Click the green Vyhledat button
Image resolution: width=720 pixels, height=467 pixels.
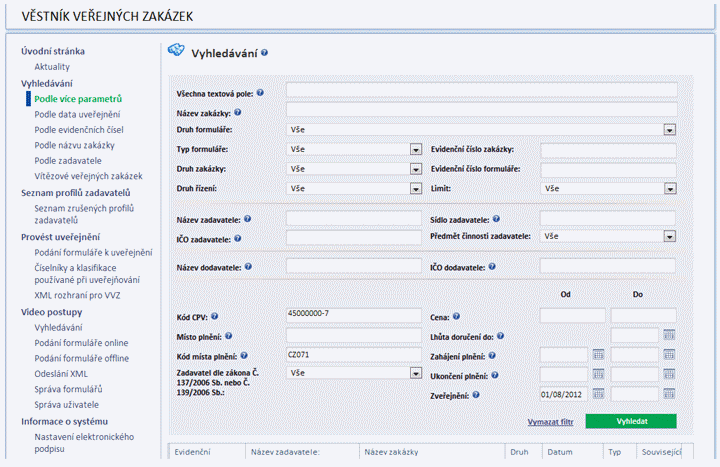click(631, 421)
